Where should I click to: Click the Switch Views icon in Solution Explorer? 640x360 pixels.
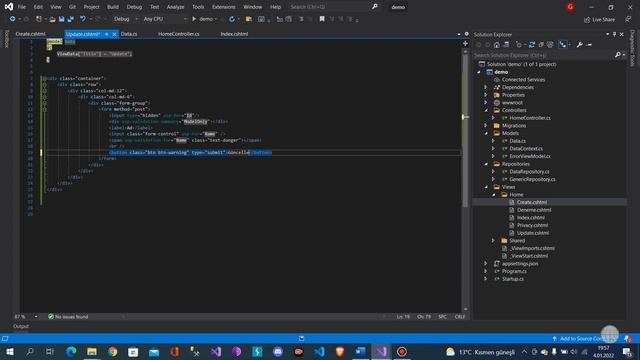coord(506,45)
